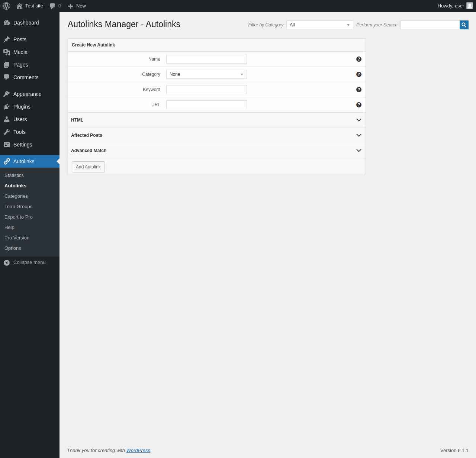Open the Categories submenu item
Viewport: 476px width, 458px height.
pos(30,196)
